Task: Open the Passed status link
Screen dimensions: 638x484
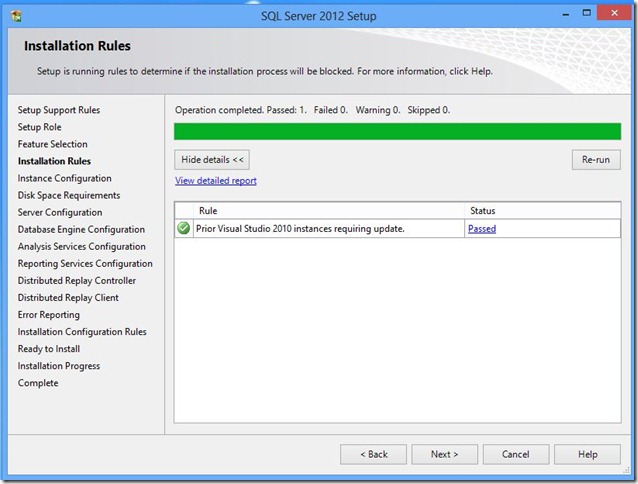Action: [482, 229]
